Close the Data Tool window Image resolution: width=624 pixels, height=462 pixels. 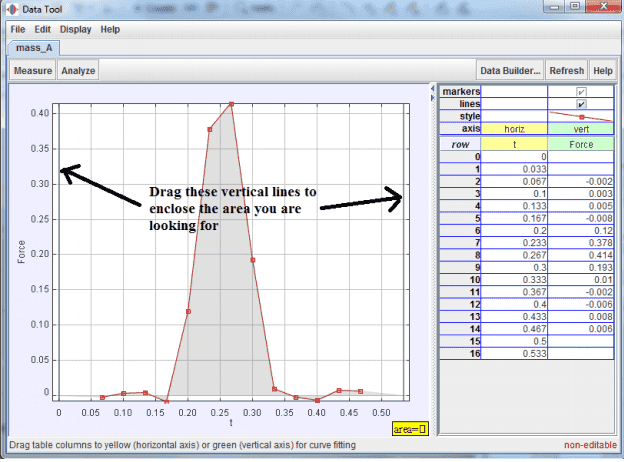coord(603,7)
